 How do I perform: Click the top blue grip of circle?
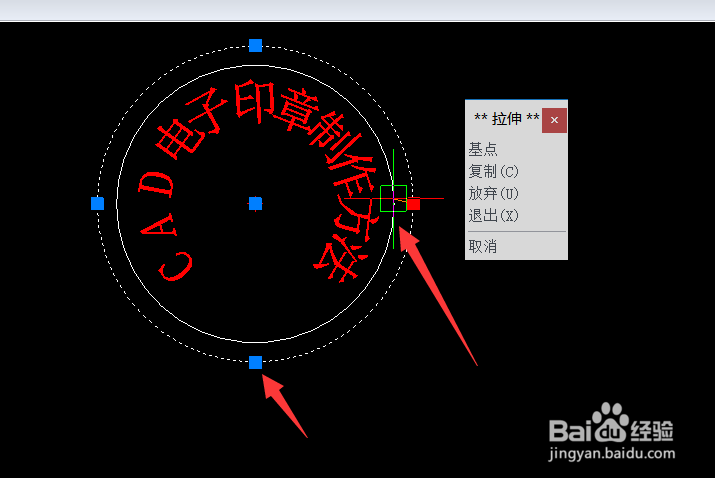(255, 46)
